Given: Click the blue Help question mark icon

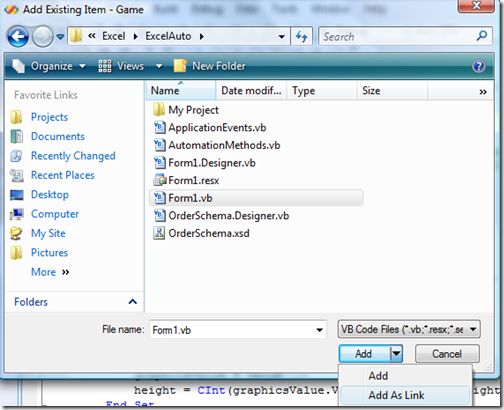Looking at the screenshot, I should point(479,66).
